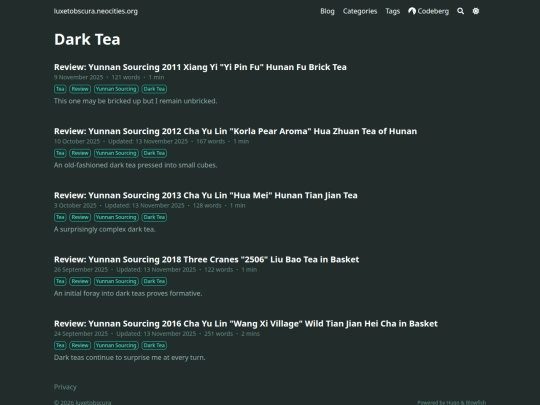Select Tea tag under Three Cranes 2506 review
Image resolution: width=540 pixels, height=405 pixels.
60,281
